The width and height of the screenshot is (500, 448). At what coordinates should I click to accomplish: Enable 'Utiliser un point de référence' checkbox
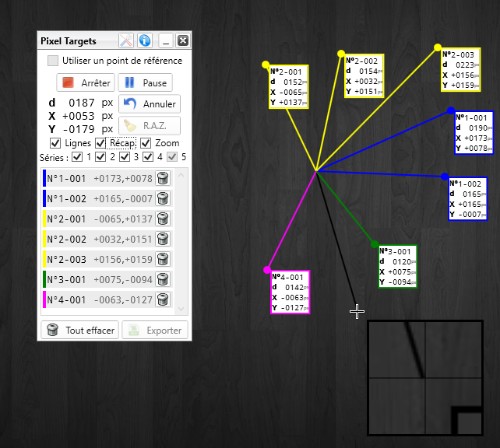pyautogui.click(x=53, y=61)
